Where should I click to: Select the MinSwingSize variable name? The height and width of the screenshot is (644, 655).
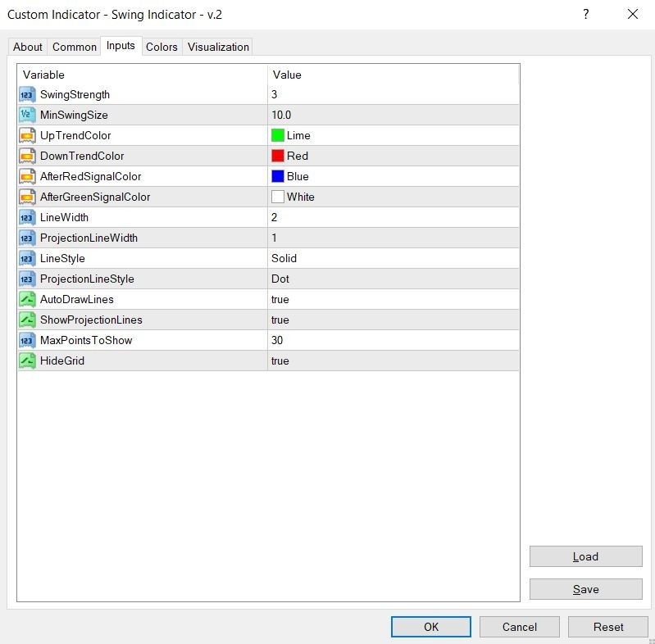(74, 115)
